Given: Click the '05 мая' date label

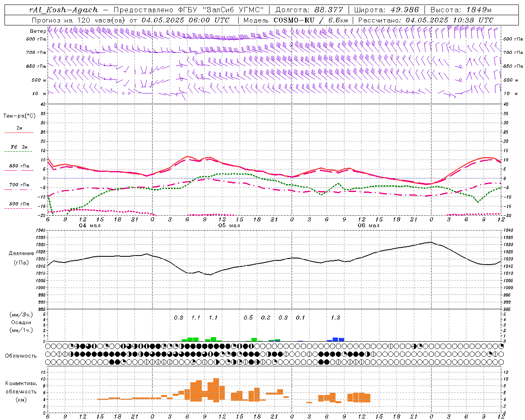Looking at the screenshot, I should [229, 226].
